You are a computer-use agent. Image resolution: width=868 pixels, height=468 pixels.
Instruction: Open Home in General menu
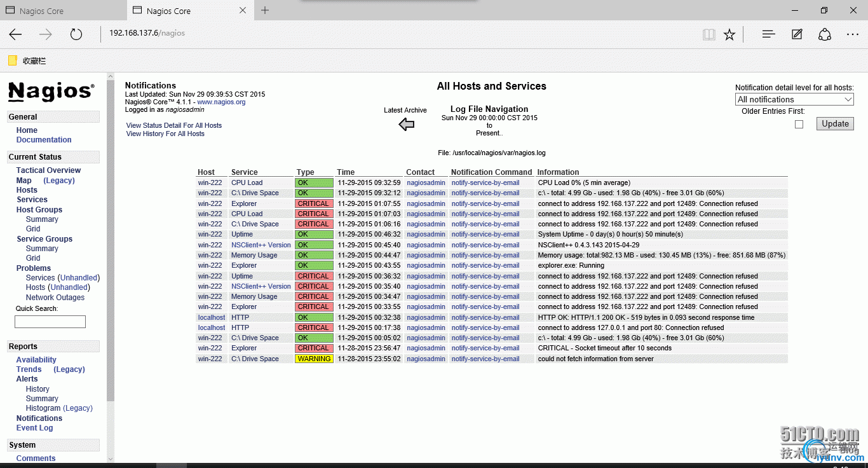(x=27, y=130)
